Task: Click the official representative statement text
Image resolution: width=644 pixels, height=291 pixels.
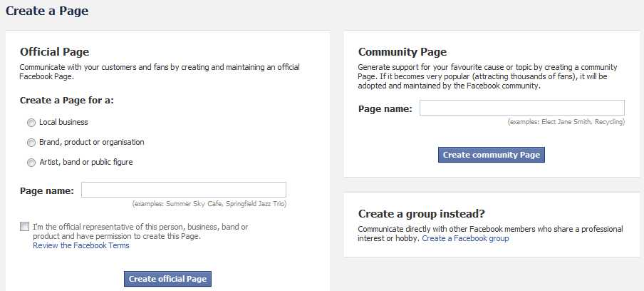Action: (140, 232)
